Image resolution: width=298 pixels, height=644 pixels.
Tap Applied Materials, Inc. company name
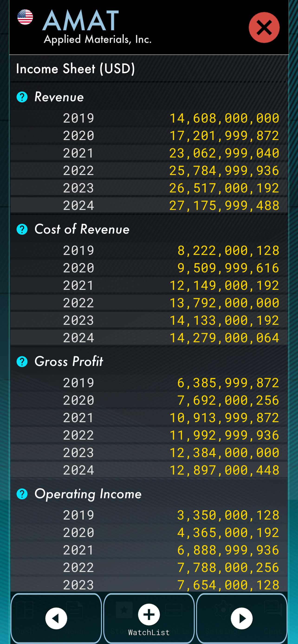[97, 39]
